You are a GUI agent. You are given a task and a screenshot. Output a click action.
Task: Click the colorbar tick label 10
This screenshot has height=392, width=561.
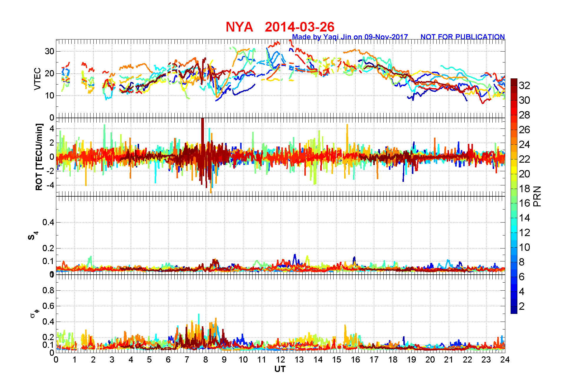[x=524, y=247]
